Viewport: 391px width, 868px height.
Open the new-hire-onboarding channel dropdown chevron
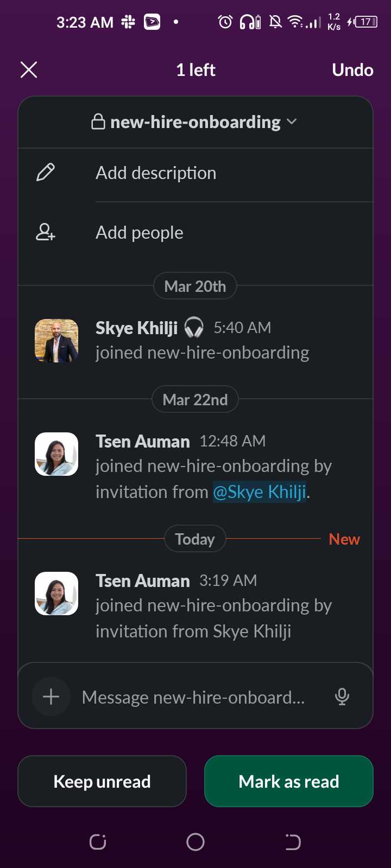point(292,122)
